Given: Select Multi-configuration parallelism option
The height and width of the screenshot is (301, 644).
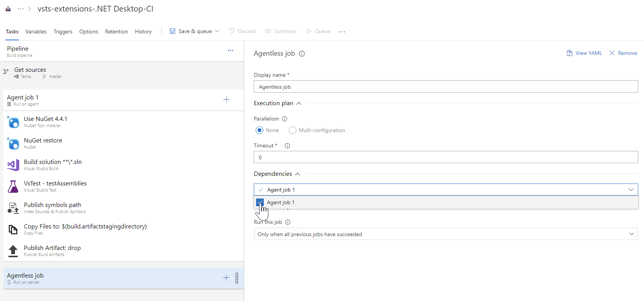Looking at the screenshot, I should [293, 130].
